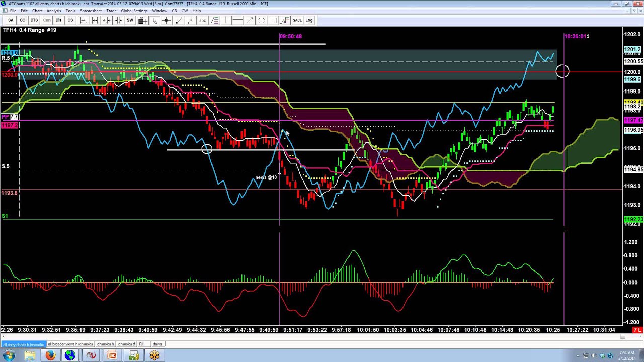Click the 10:26:01 vertical time marker label
Image resolution: width=644 pixels, height=362 pixels.
(576, 36)
